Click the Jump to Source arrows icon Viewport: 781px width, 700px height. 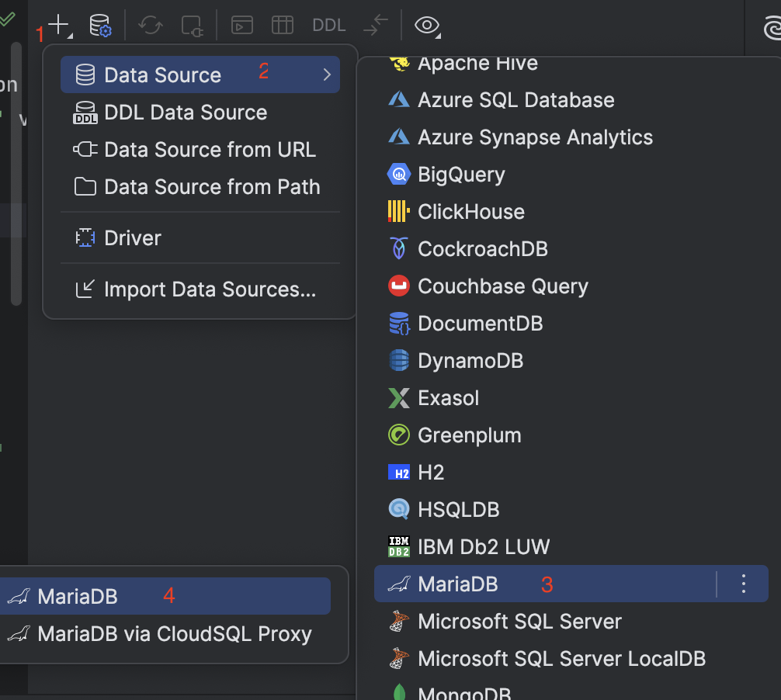(375, 26)
